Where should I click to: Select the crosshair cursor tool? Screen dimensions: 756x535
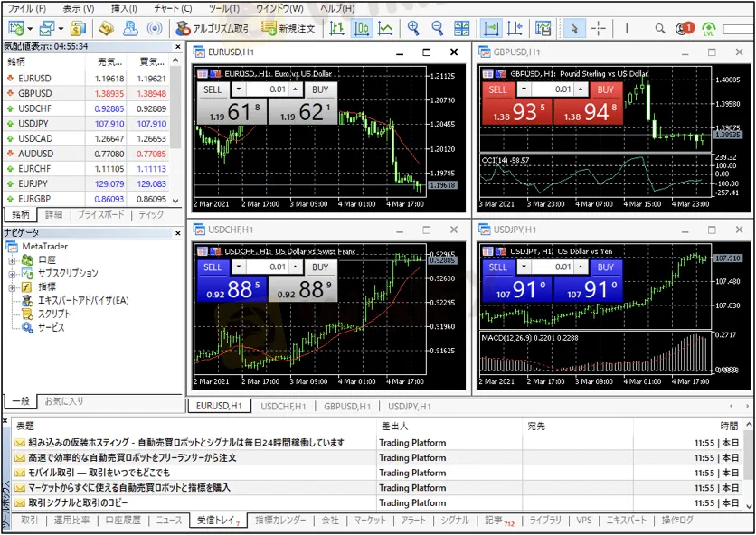(x=597, y=29)
